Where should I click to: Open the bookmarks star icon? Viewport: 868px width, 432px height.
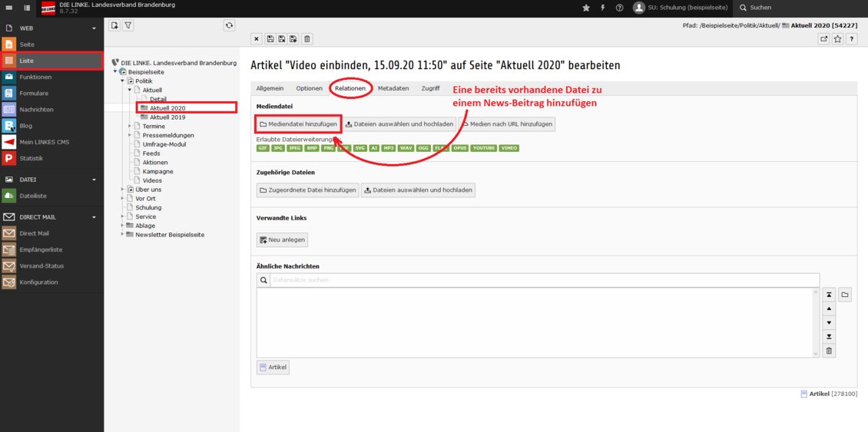[x=586, y=8]
